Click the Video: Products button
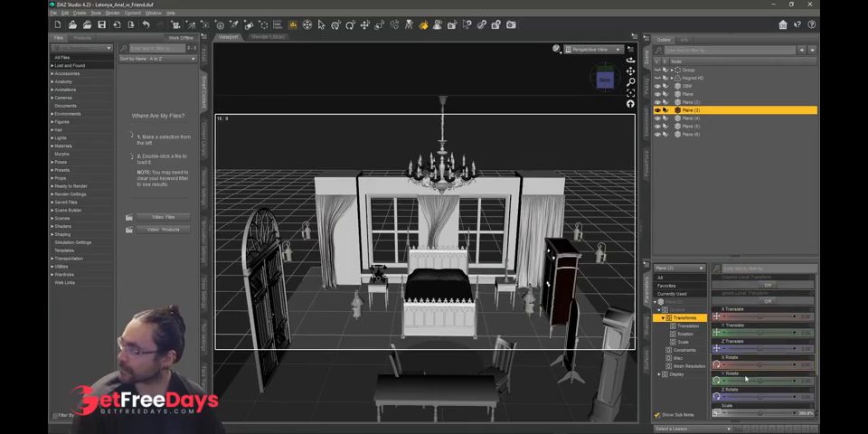The width and height of the screenshot is (868, 434). click(x=163, y=230)
